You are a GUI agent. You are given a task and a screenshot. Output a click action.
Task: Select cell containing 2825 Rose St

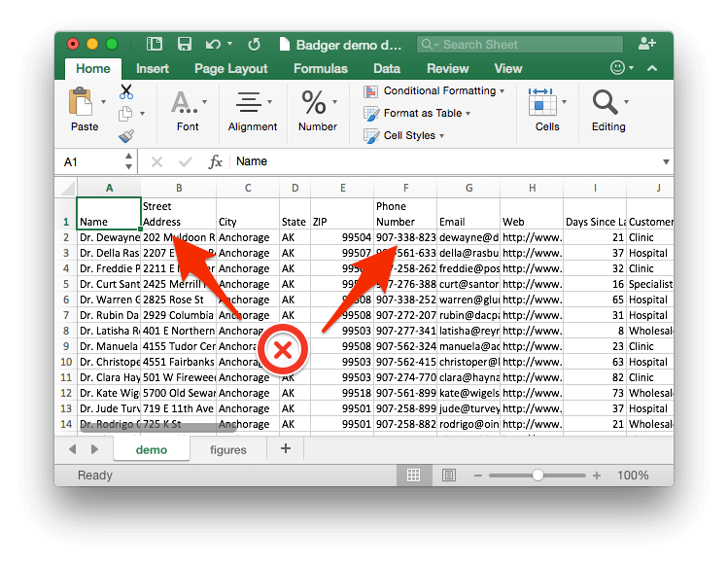tap(178, 300)
